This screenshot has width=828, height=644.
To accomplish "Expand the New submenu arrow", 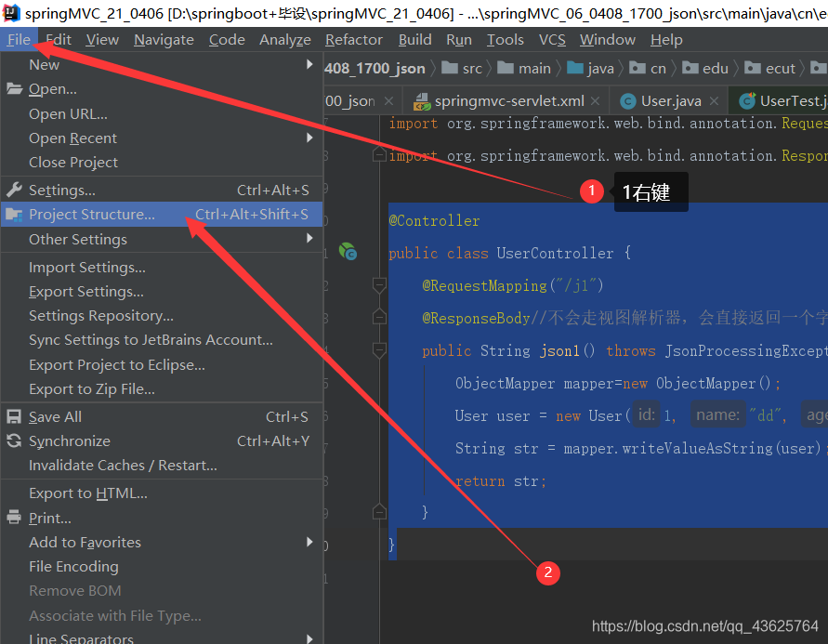I will (309, 64).
